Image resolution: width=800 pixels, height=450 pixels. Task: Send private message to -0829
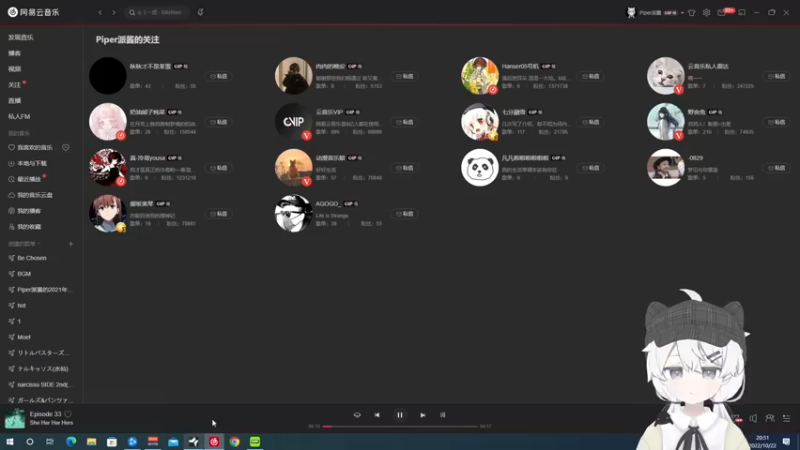pos(777,168)
